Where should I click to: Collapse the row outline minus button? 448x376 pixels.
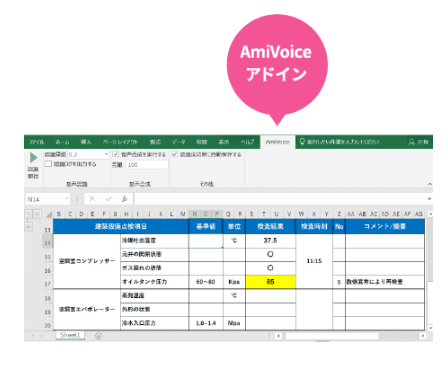[29, 227]
